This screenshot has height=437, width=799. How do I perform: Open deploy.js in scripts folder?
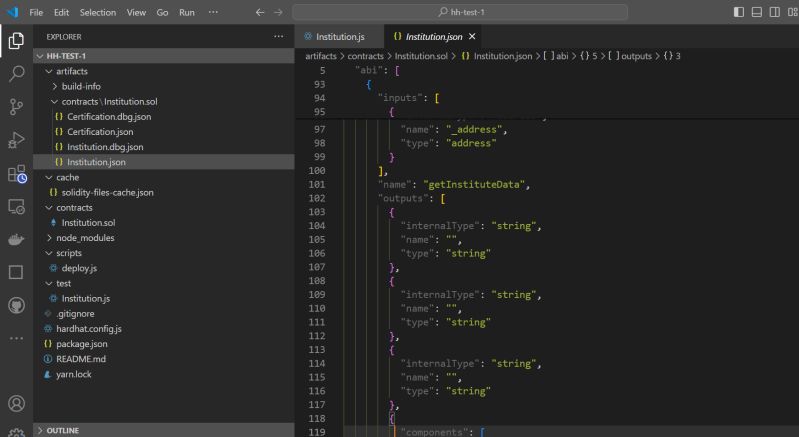click(x=164, y=268)
